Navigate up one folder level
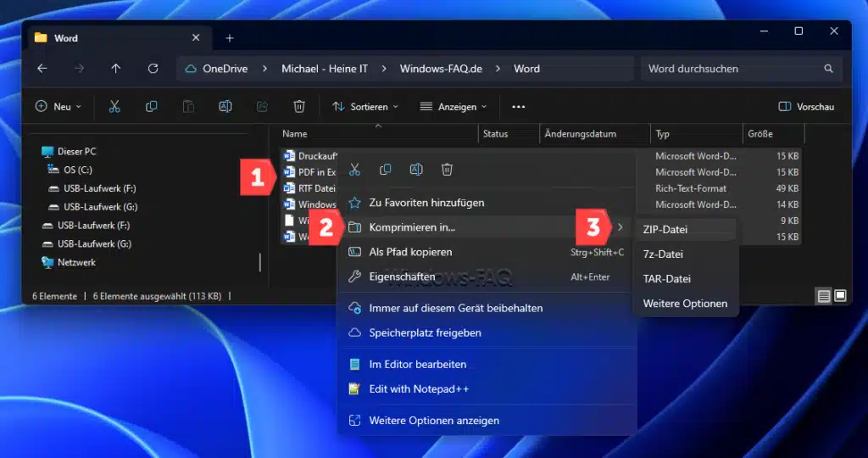Screen dimensions: 868x458 click(116, 69)
